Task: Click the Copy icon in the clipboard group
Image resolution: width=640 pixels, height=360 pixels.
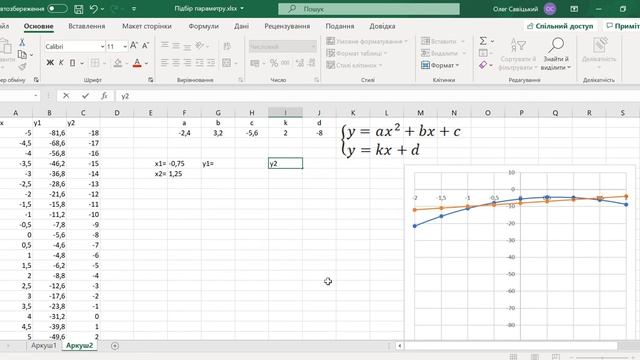Action: 22,54
